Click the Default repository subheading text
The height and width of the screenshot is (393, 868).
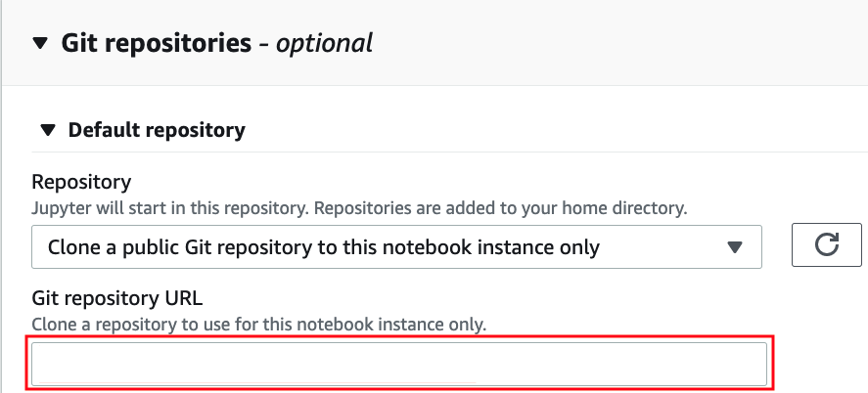point(157,130)
